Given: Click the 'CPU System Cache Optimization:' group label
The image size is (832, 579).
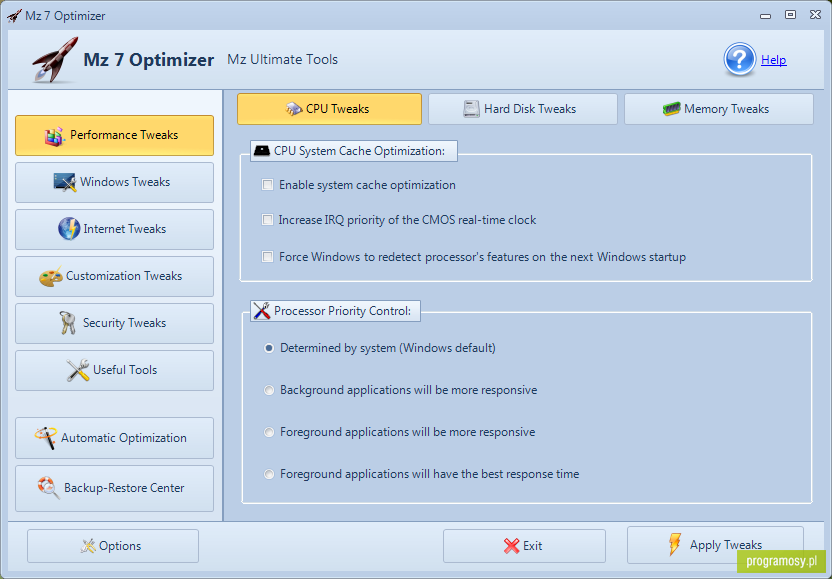Looking at the screenshot, I should point(359,151).
